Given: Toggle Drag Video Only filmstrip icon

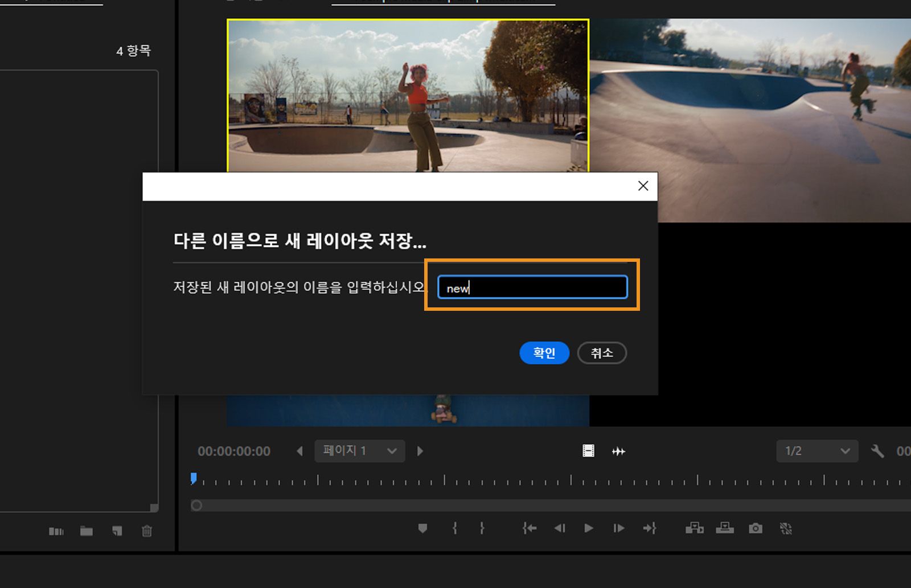Looking at the screenshot, I should coord(589,450).
